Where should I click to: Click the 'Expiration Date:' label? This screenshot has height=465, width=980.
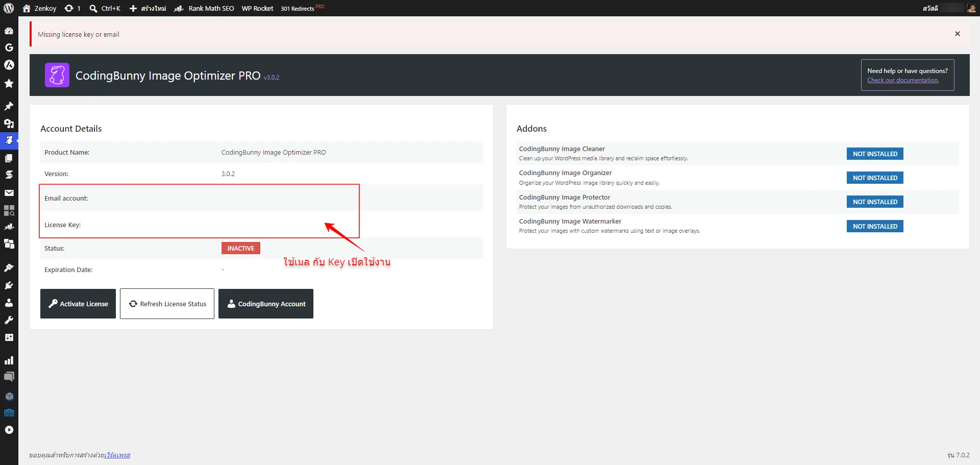click(68, 270)
